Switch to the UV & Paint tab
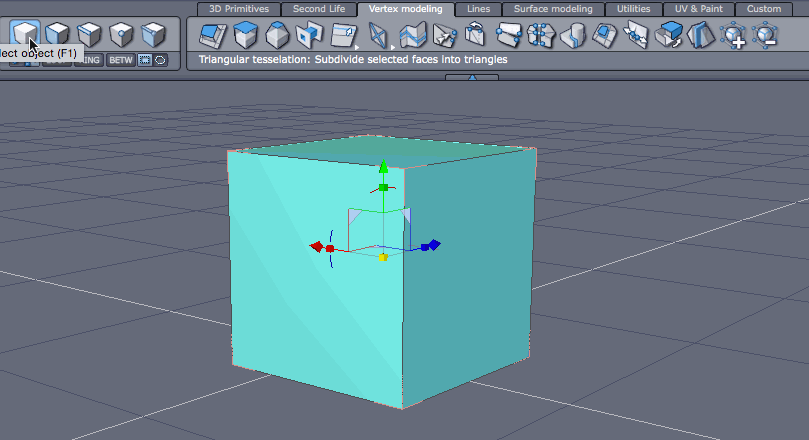 (x=699, y=9)
